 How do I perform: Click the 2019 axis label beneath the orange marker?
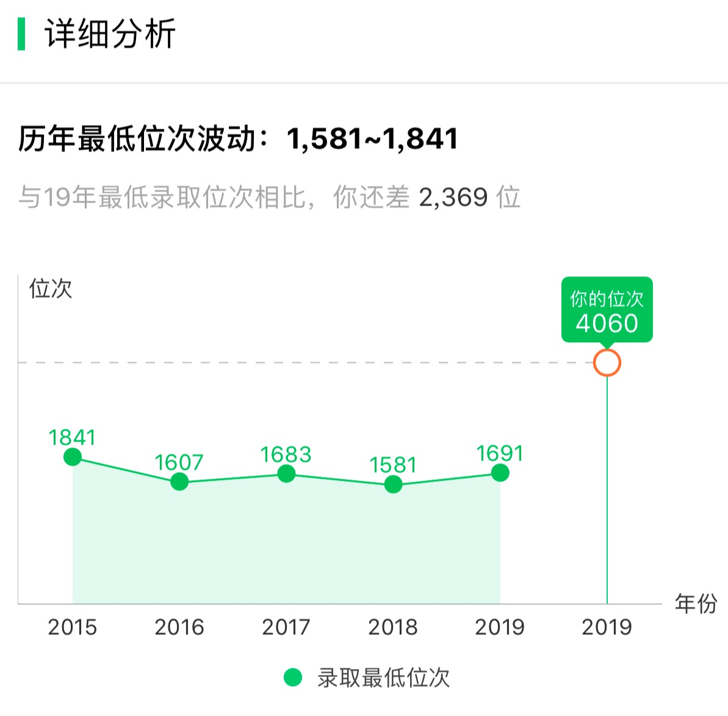coord(607,628)
